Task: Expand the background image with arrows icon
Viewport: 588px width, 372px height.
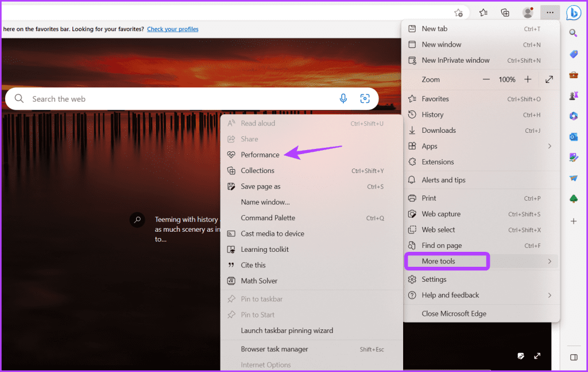Action: pos(537,355)
